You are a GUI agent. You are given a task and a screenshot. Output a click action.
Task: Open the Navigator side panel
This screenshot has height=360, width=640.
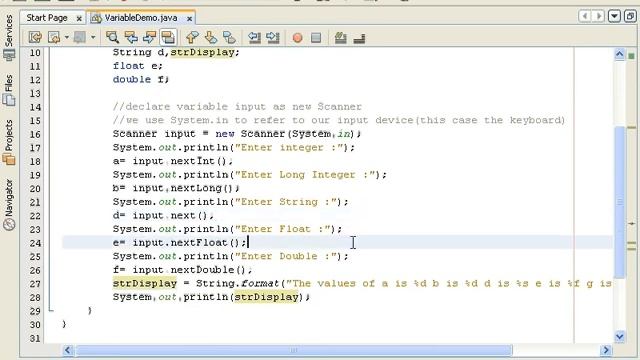pyautogui.click(x=9, y=204)
